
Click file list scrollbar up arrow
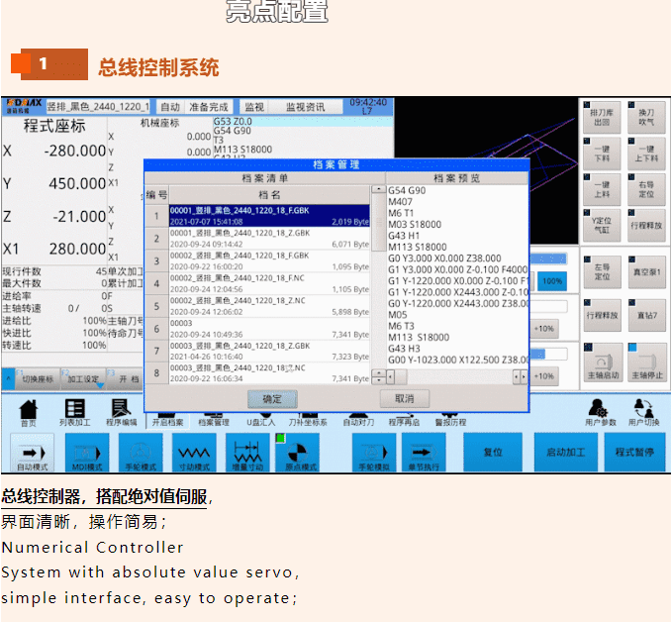tap(378, 189)
